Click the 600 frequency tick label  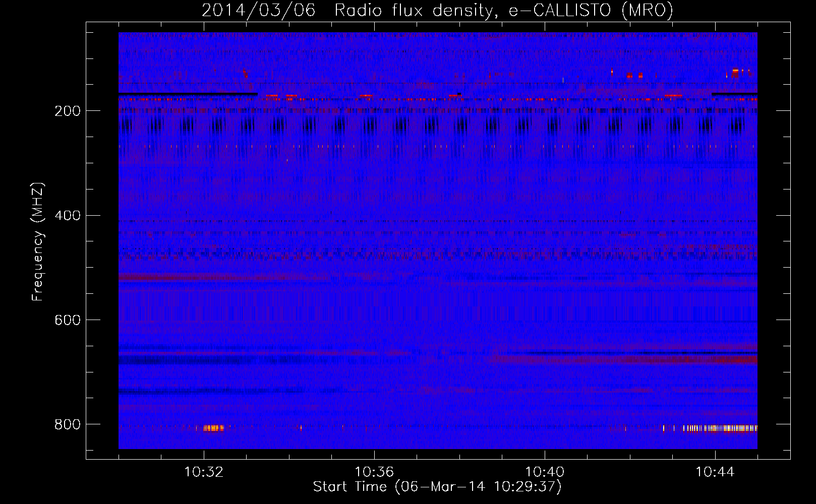pos(68,320)
